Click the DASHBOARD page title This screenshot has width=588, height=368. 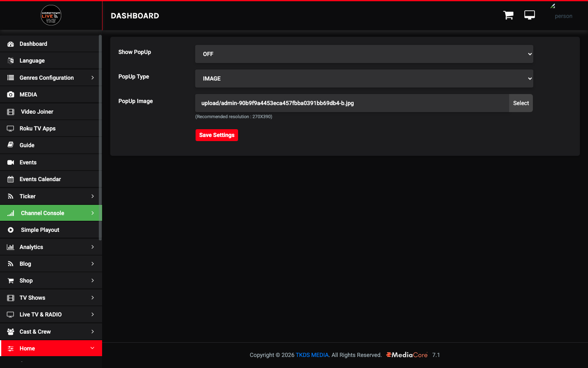[x=135, y=16]
